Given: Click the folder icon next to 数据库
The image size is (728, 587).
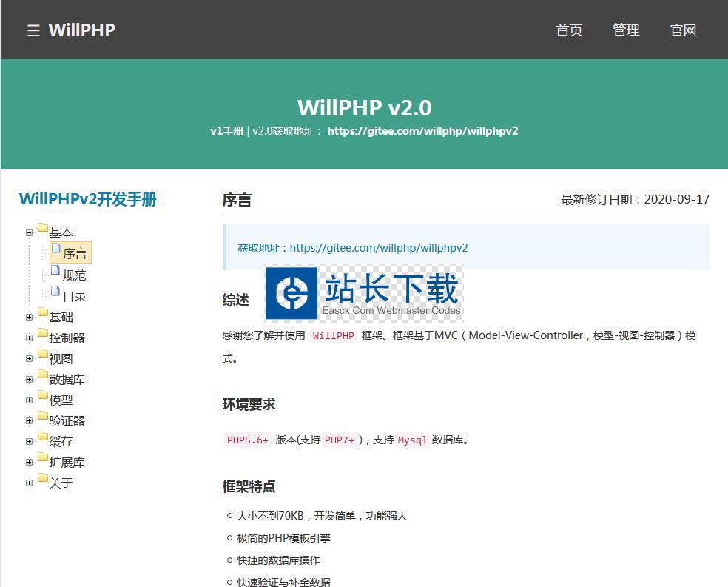Looking at the screenshot, I should coord(43,374).
